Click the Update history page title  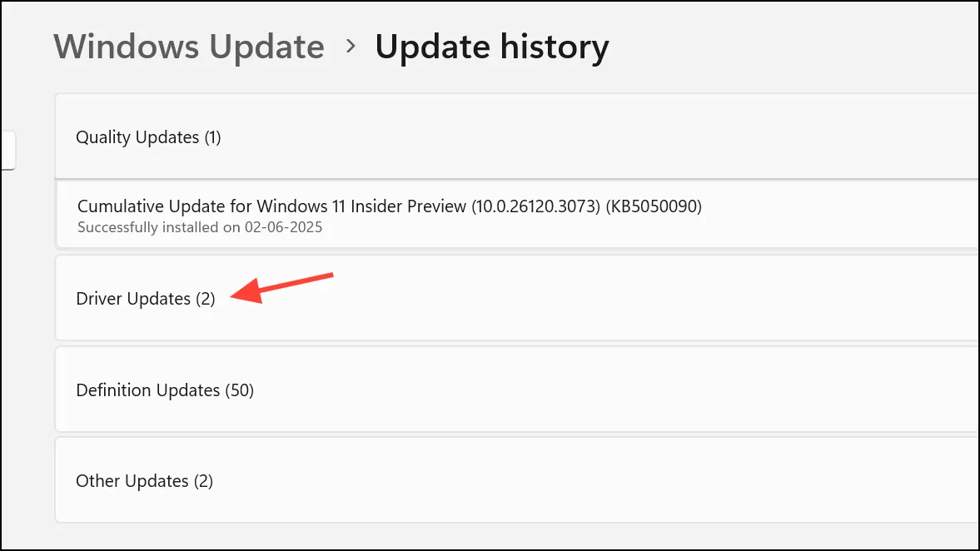tap(492, 47)
